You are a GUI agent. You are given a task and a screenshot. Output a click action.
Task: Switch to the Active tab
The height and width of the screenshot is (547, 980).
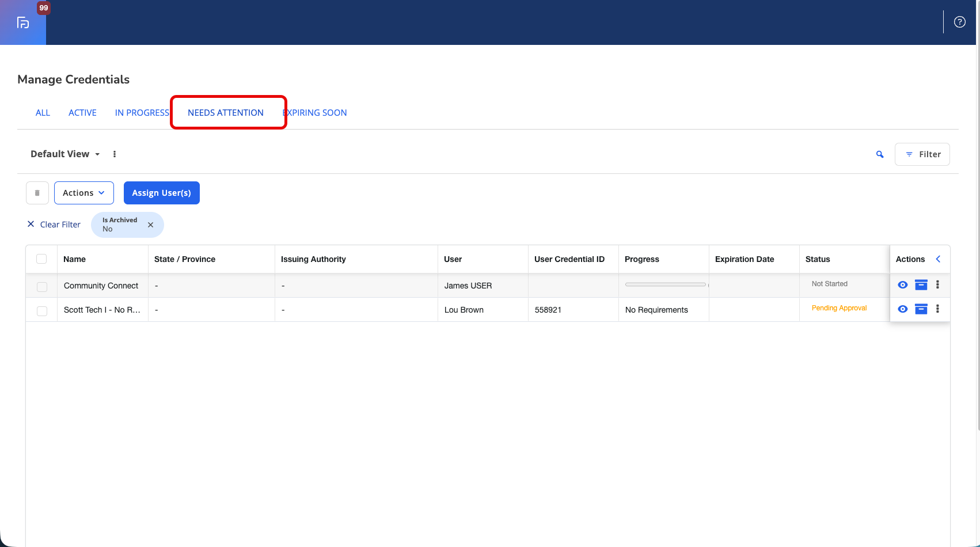coord(82,113)
